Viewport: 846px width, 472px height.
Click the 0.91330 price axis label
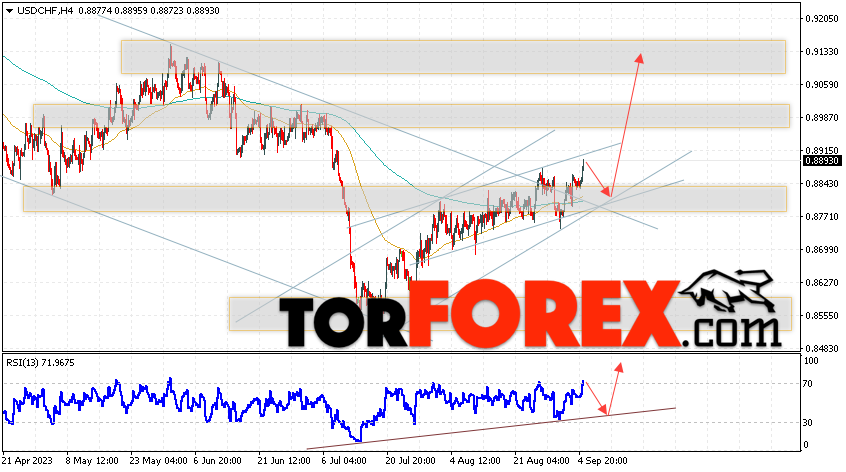point(822,52)
